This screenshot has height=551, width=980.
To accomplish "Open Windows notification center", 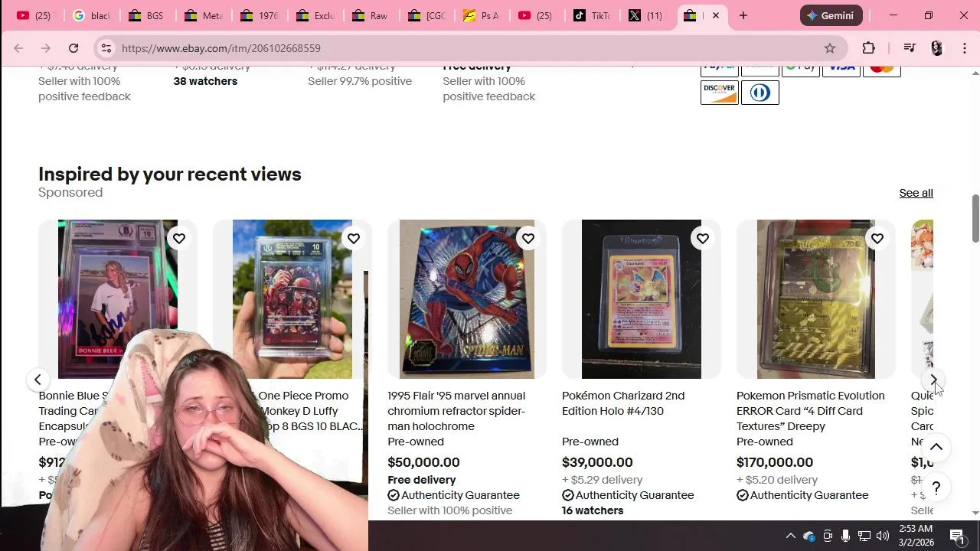I will tap(959, 536).
